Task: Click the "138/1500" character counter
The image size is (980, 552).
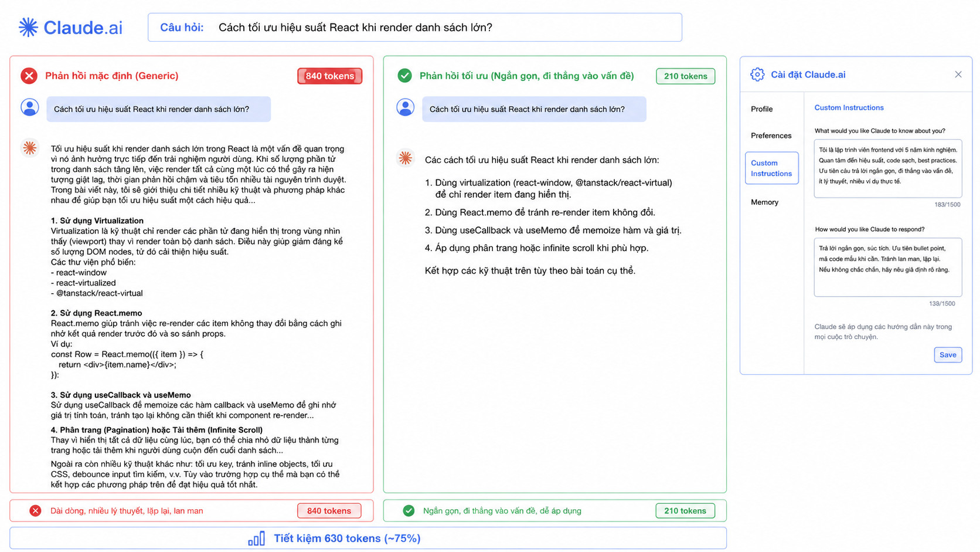Action: [942, 304]
